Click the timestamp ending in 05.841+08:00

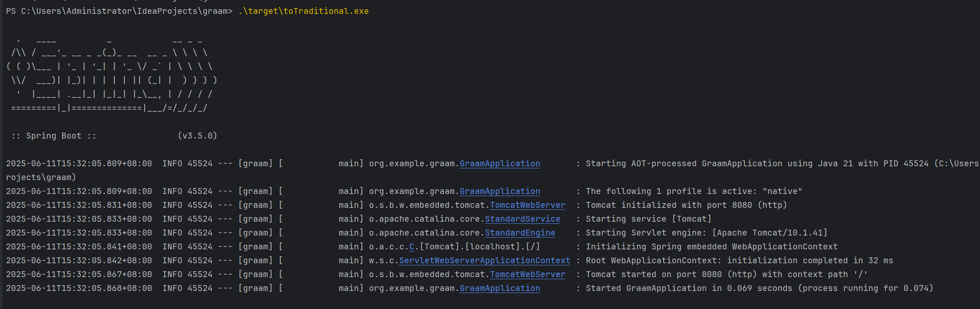pyautogui.click(x=79, y=247)
